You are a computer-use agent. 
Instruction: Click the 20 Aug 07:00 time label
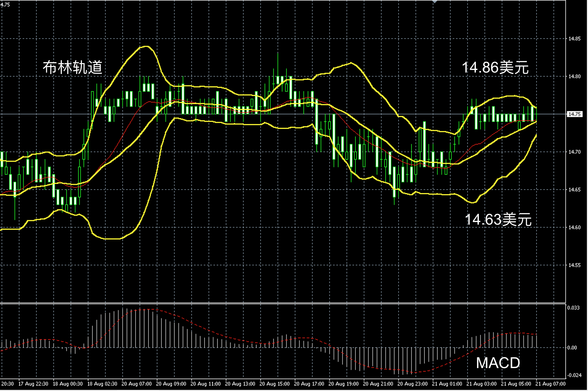click(137, 384)
